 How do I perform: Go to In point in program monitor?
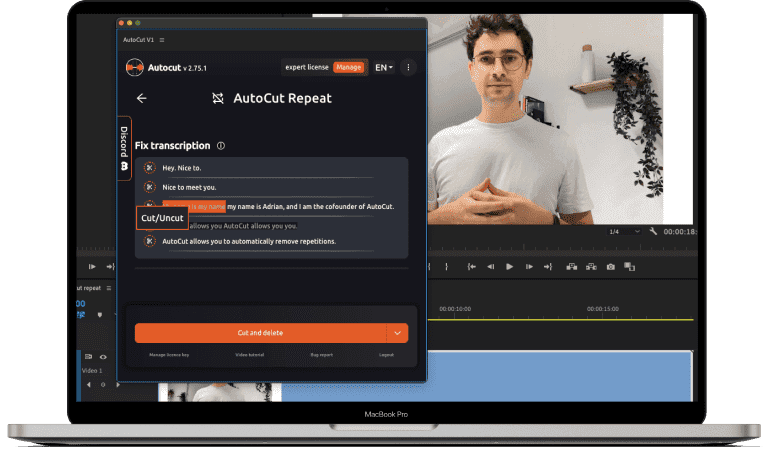[x=471, y=267]
